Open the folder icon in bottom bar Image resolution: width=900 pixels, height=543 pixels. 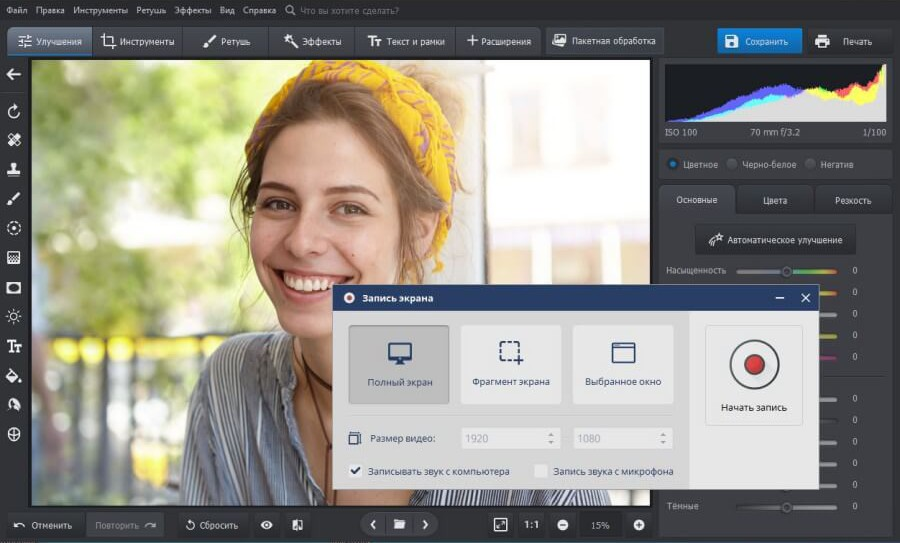click(x=399, y=525)
